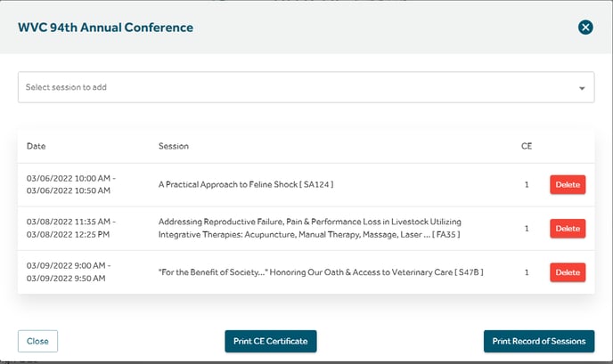
Task: Select the 'For the Benefit of Society' session title
Action: (x=321, y=272)
